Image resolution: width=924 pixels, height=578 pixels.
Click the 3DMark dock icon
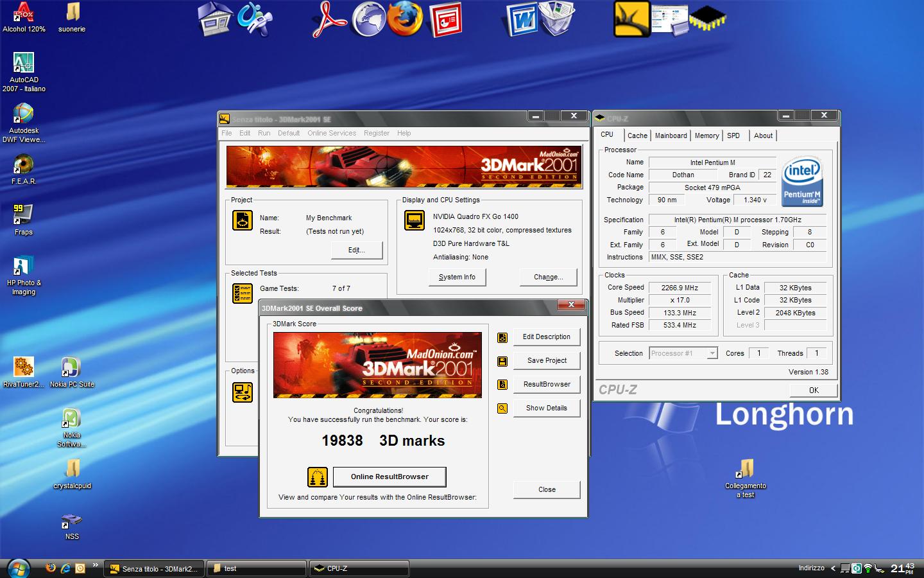(631, 19)
